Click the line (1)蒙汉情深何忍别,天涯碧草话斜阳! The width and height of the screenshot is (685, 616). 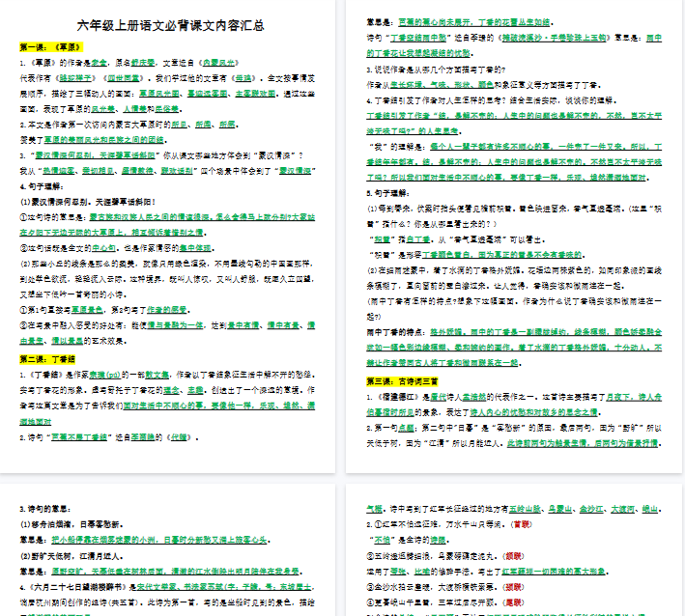point(87,202)
